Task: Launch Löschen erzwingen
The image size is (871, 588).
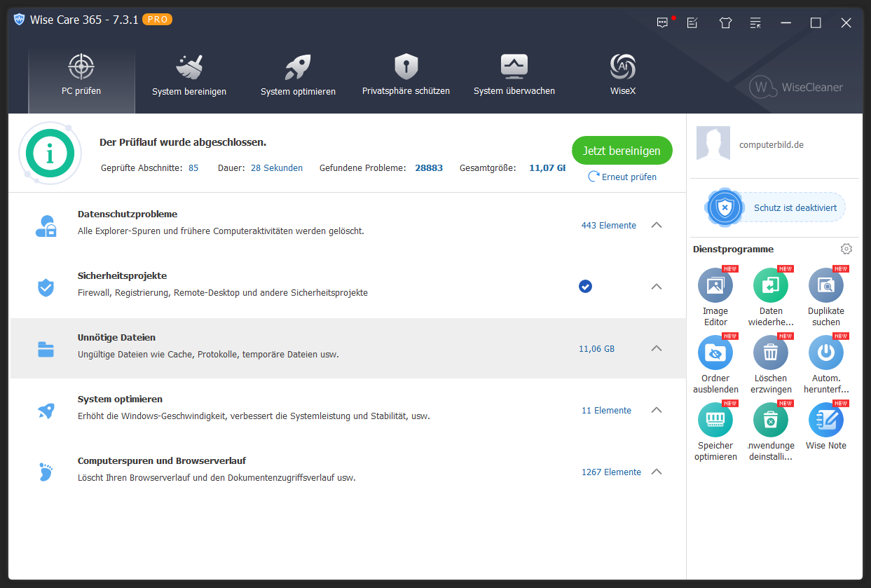Action: coord(771,353)
